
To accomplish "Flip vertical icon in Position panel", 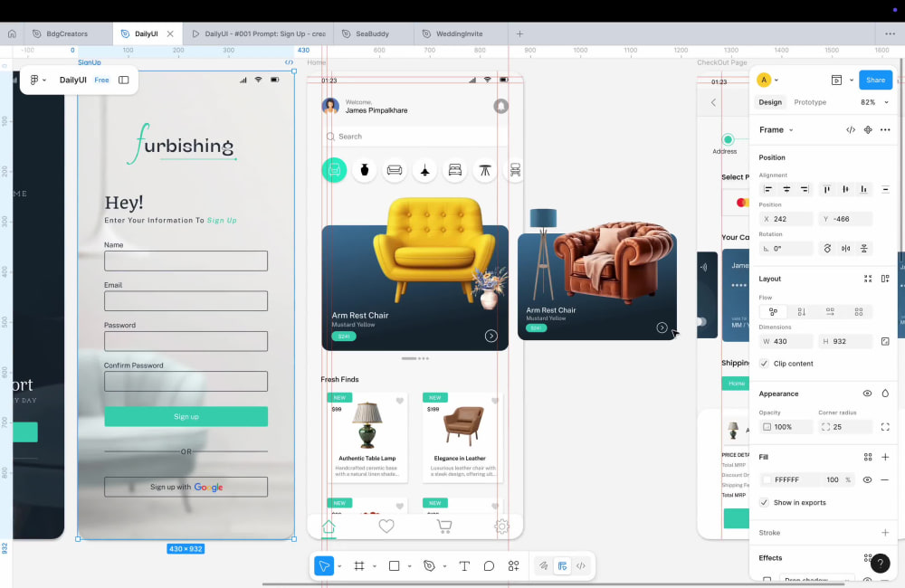I will tap(864, 249).
